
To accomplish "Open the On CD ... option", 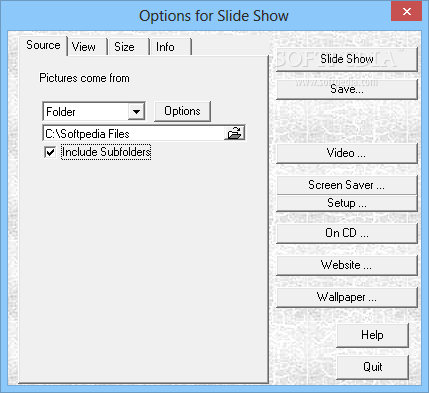I will pos(347,233).
